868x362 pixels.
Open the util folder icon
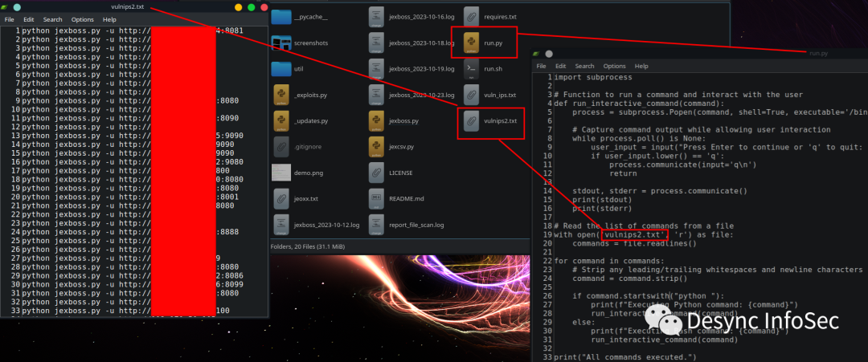282,69
